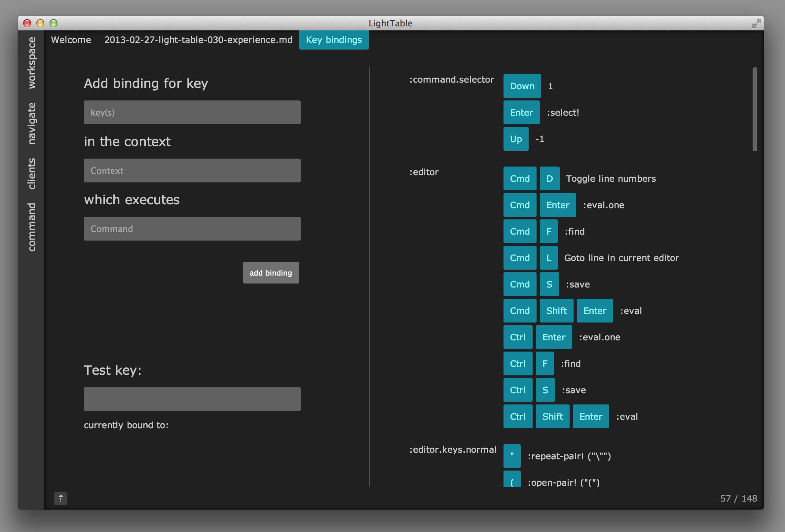Click into the Command input field
Image resolution: width=785 pixels, height=532 pixels.
click(x=192, y=229)
